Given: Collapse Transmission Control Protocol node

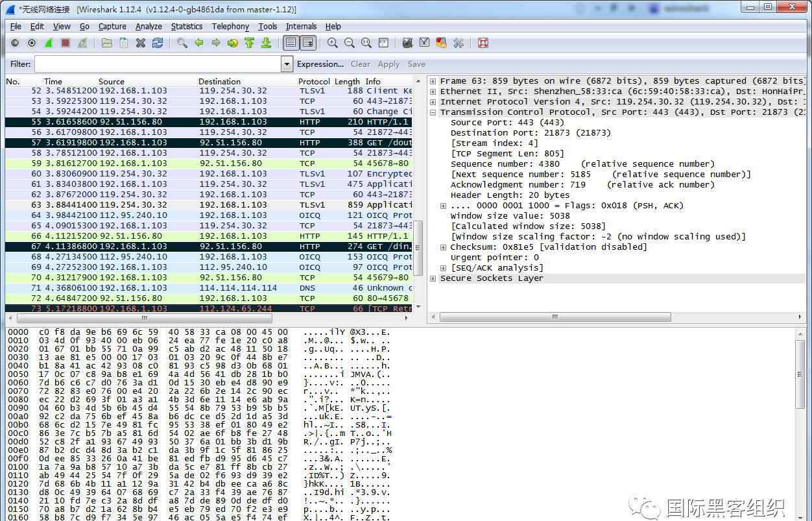Looking at the screenshot, I should point(433,112).
